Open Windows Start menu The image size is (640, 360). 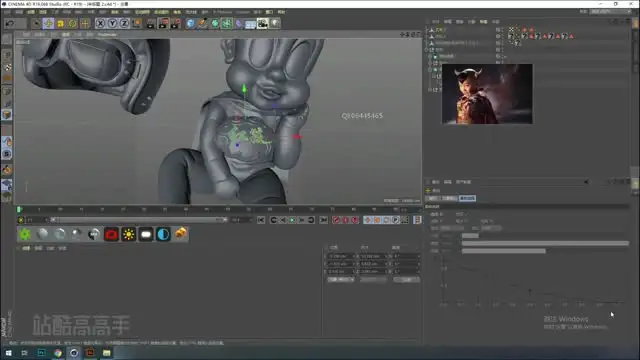coord(9,353)
